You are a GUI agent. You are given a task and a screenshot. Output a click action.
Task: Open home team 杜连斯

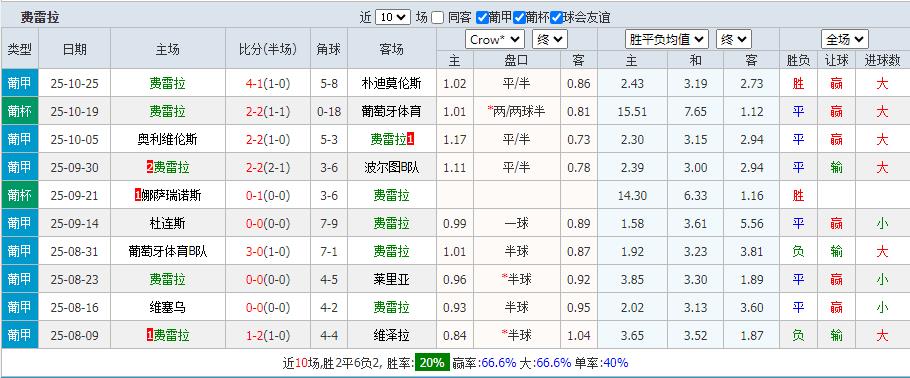coord(168,223)
